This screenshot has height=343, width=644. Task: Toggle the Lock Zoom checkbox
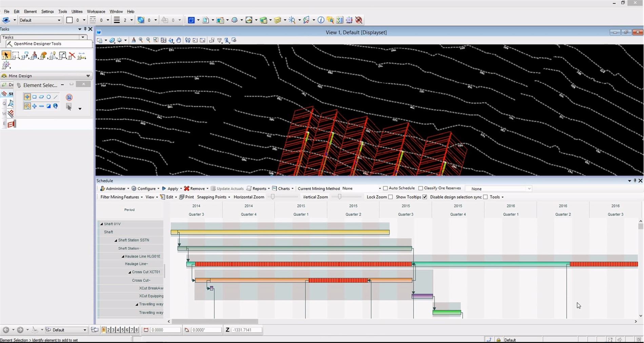390,197
